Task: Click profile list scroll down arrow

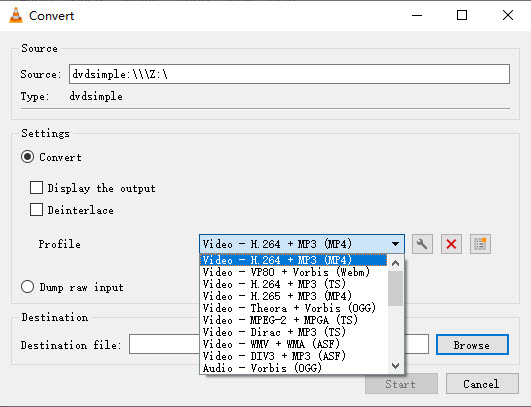Action: click(x=395, y=366)
